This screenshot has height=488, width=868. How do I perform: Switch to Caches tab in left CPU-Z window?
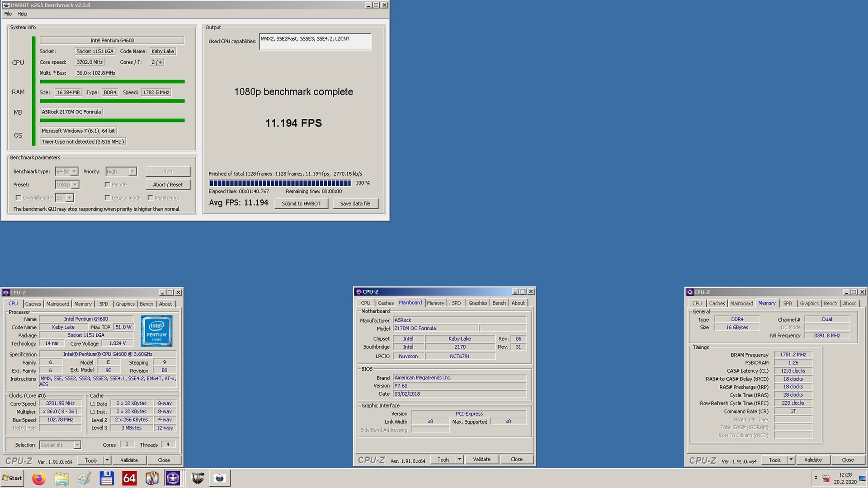[x=33, y=304]
